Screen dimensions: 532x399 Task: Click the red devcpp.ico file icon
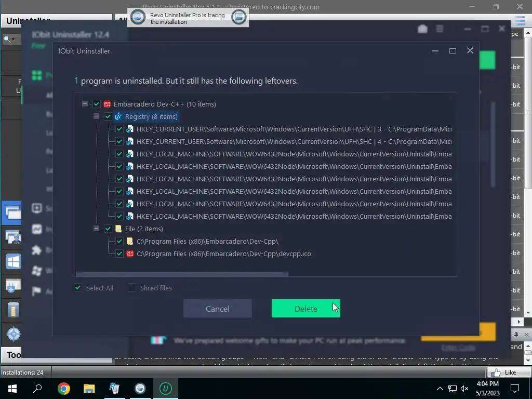[x=130, y=254]
